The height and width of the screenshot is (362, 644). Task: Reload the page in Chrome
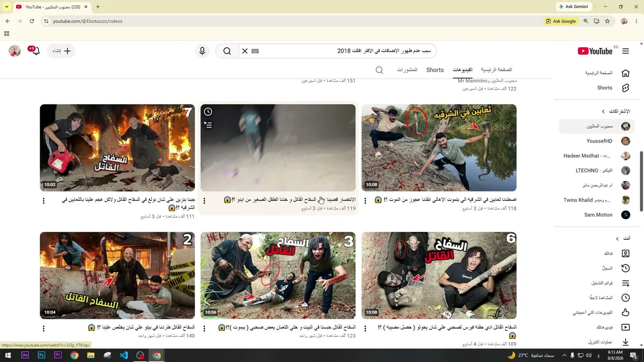click(x=32, y=21)
